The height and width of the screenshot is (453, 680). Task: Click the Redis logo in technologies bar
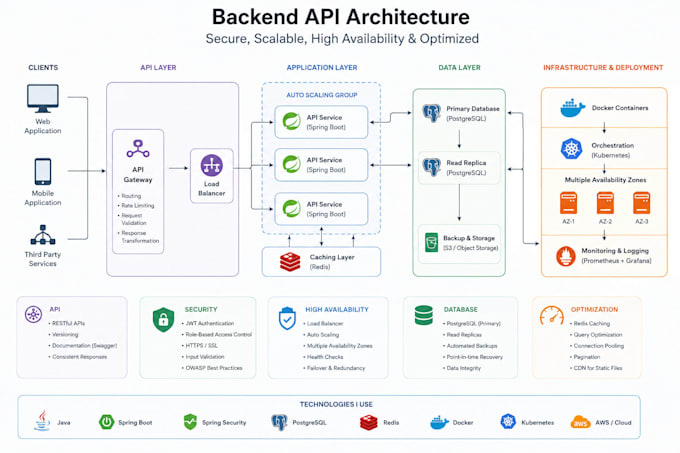[x=369, y=422]
